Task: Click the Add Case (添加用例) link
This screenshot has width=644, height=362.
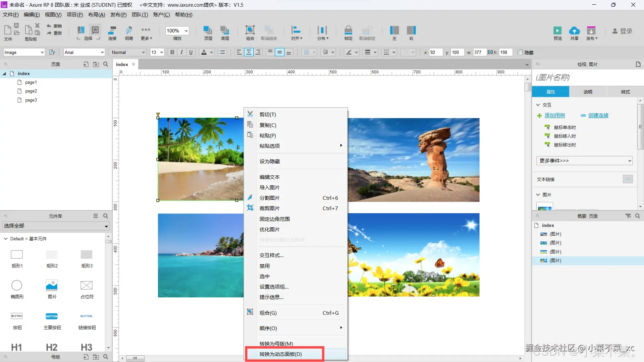Action: [554, 115]
